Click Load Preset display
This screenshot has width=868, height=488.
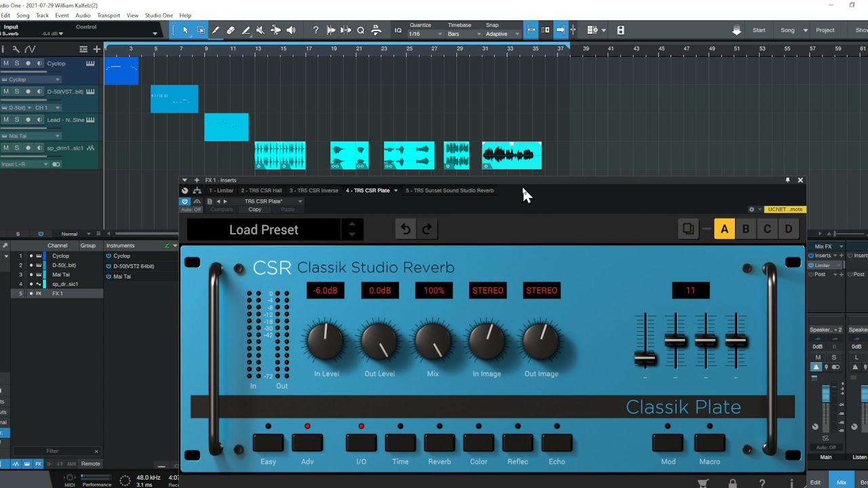(264, 230)
